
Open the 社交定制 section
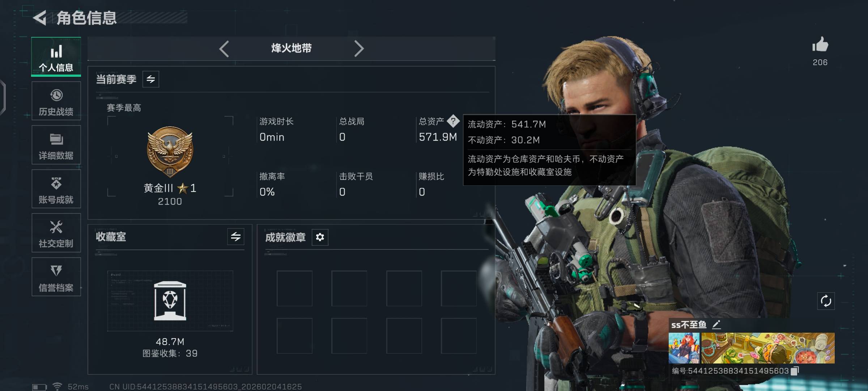[56, 233]
